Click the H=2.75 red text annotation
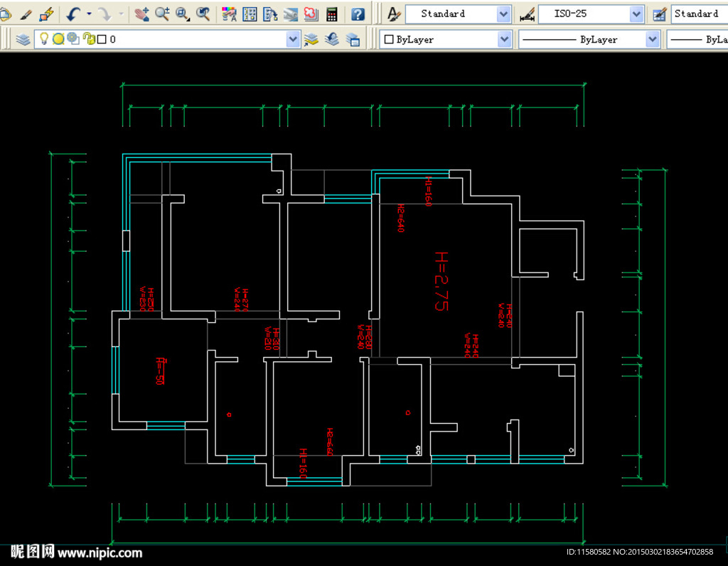 tap(441, 281)
